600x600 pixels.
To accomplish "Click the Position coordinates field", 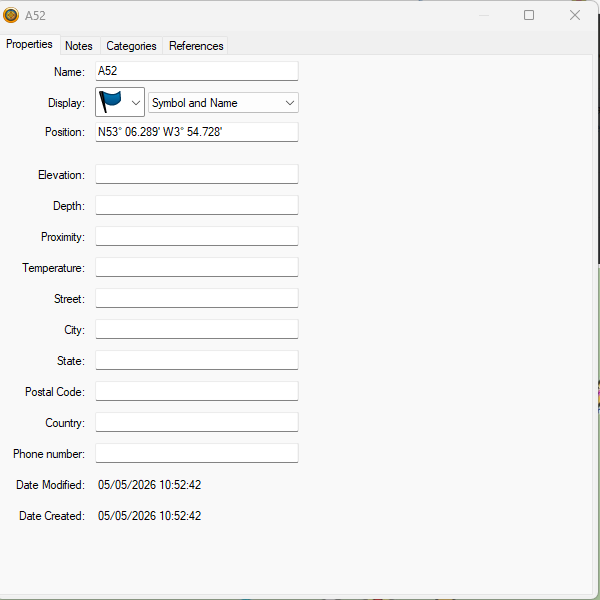I will click(x=197, y=132).
